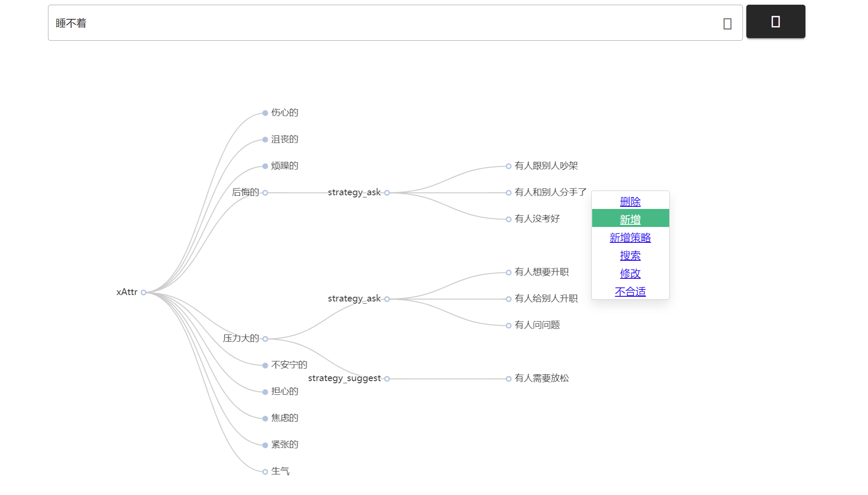Collapse the 后悔的 tree node

tap(265, 193)
